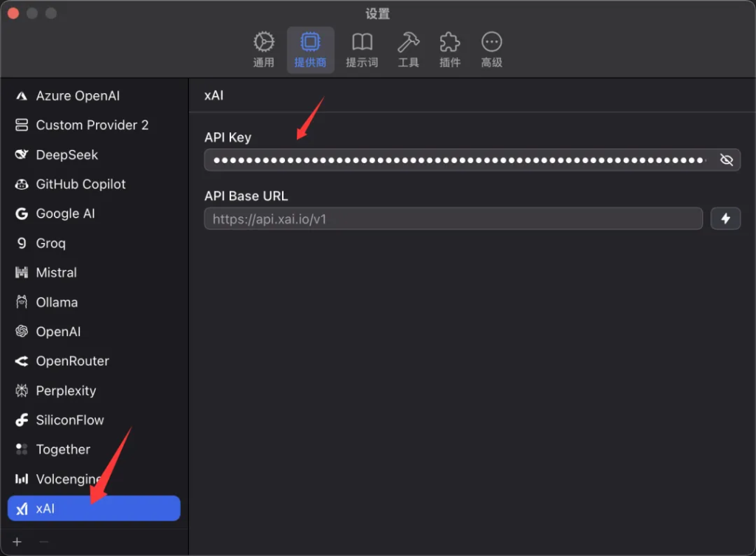Screen dimensions: 756x556
Task: Open the 通用 general settings tab
Action: (264, 50)
